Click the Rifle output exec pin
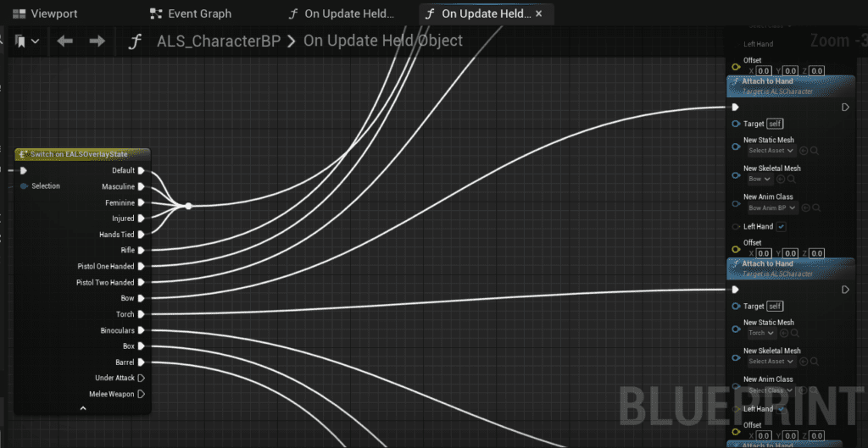The width and height of the screenshot is (868, 448). point(142,251)
